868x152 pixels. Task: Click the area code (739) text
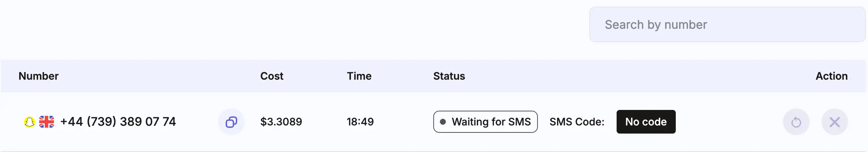click(x=102, y=122)
